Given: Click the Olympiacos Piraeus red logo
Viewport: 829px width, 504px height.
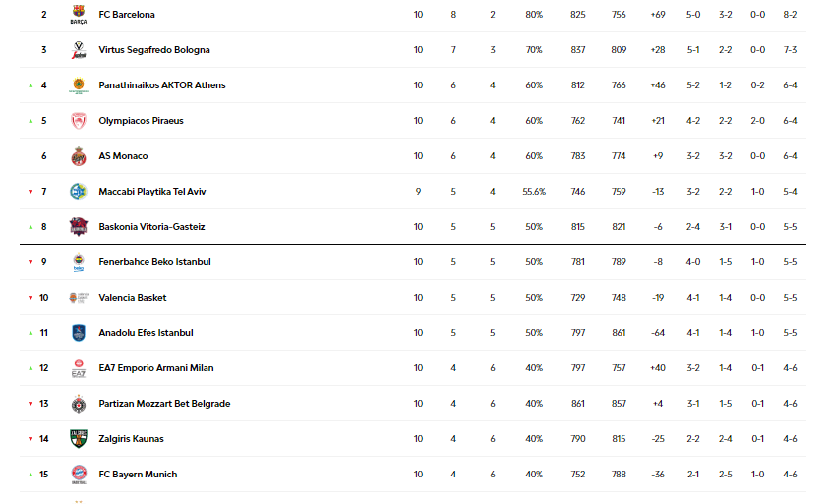Looking at the screenshot, I should click(79, 121).
